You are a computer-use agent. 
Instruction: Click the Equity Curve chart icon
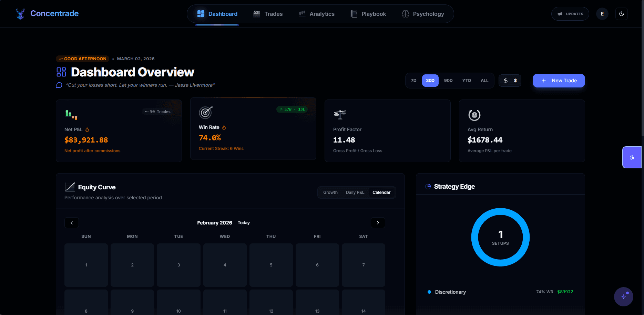(70, 187)
